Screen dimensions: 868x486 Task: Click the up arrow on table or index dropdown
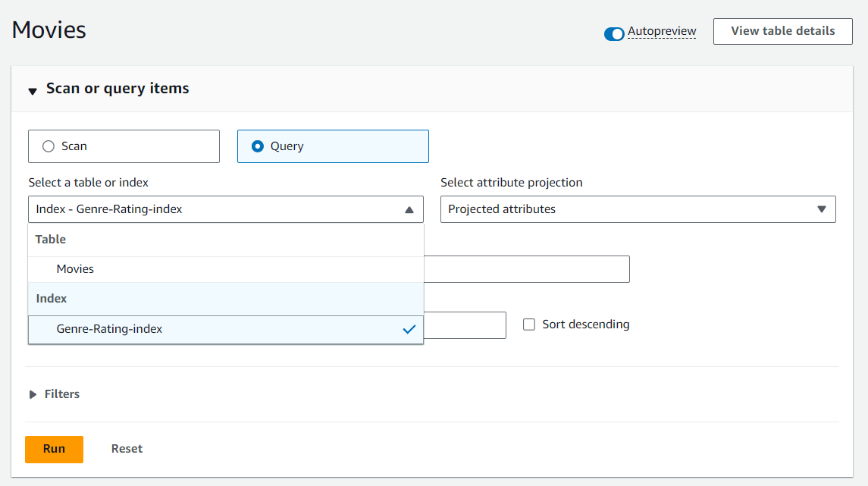409,210
